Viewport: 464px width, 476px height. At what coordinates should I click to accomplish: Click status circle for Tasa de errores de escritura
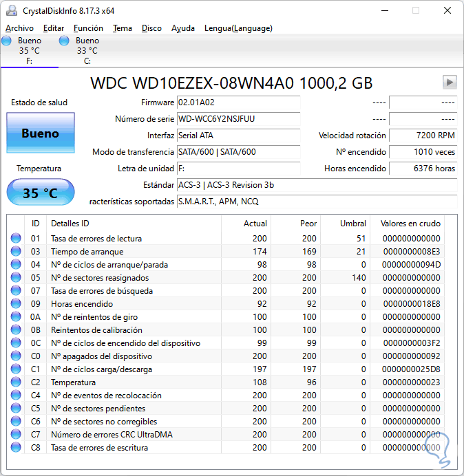[16, 447]
